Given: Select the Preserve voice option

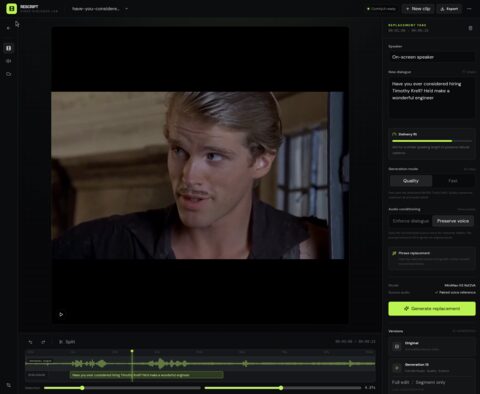Looking at the screenshot, I should click(453, 221).
